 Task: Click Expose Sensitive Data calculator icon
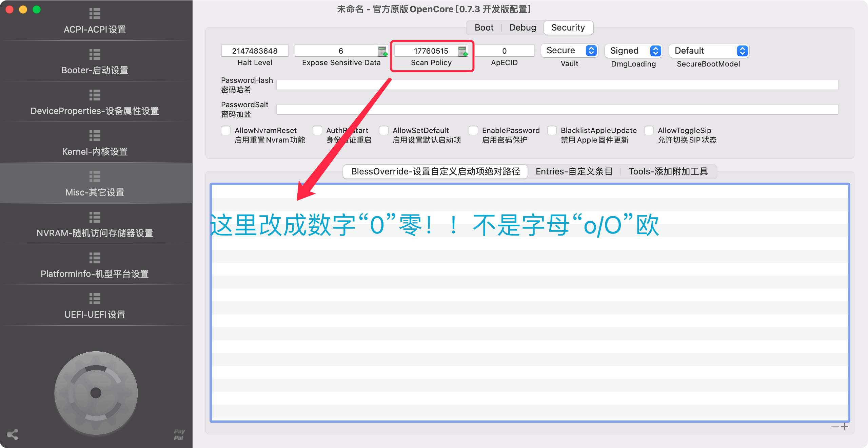pos(382,51)
